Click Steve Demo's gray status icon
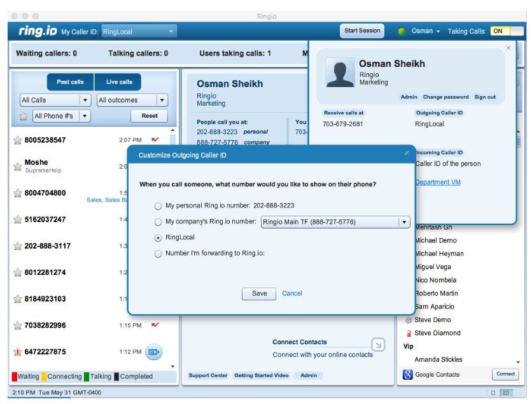532x404 pixels. (409, 320)
